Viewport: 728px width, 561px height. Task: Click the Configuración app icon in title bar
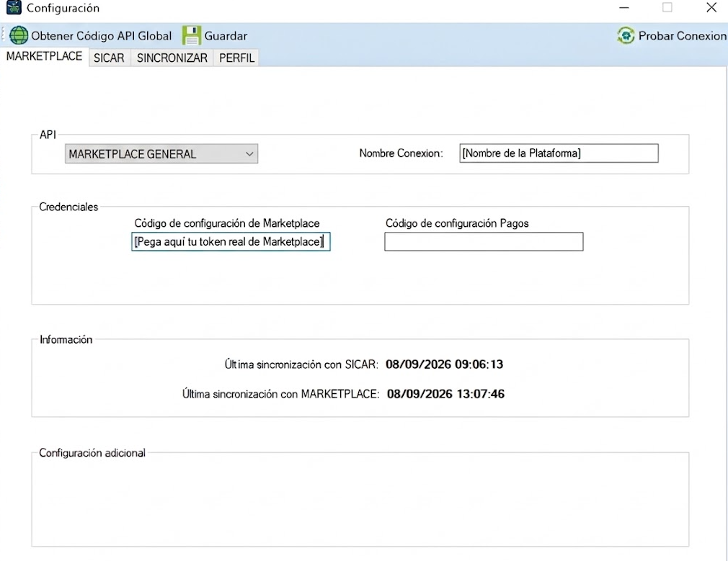pos(14,7)
